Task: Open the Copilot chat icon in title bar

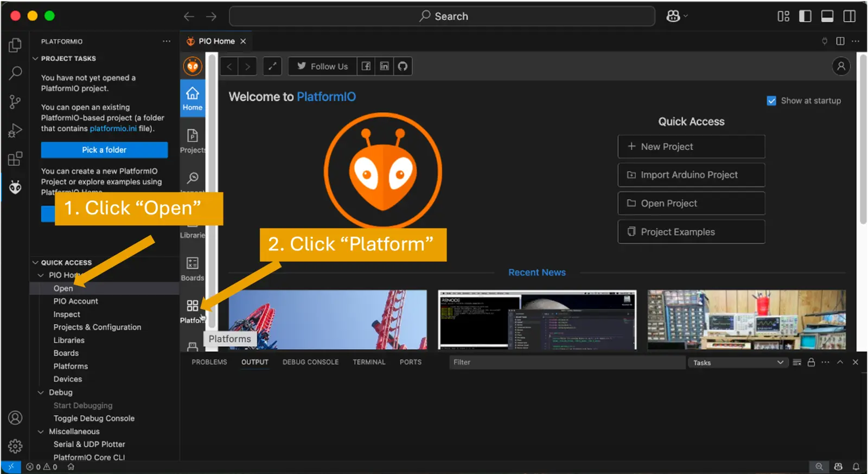Action: click(673, 16)
